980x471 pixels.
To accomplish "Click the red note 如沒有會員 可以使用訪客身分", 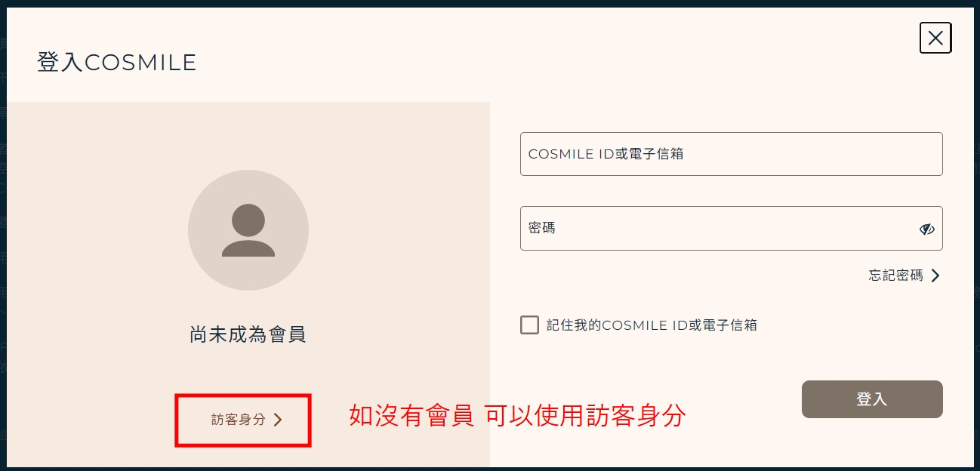I will click(517, 416).
